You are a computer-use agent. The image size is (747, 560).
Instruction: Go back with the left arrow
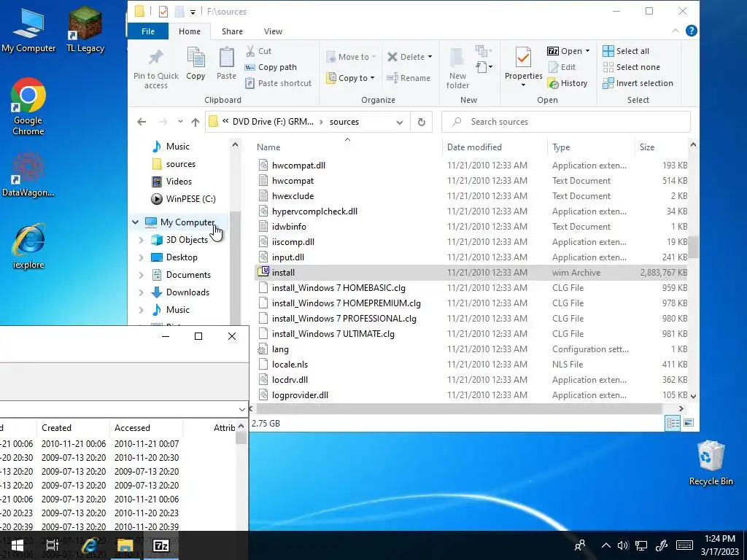[x=142, y=122]
